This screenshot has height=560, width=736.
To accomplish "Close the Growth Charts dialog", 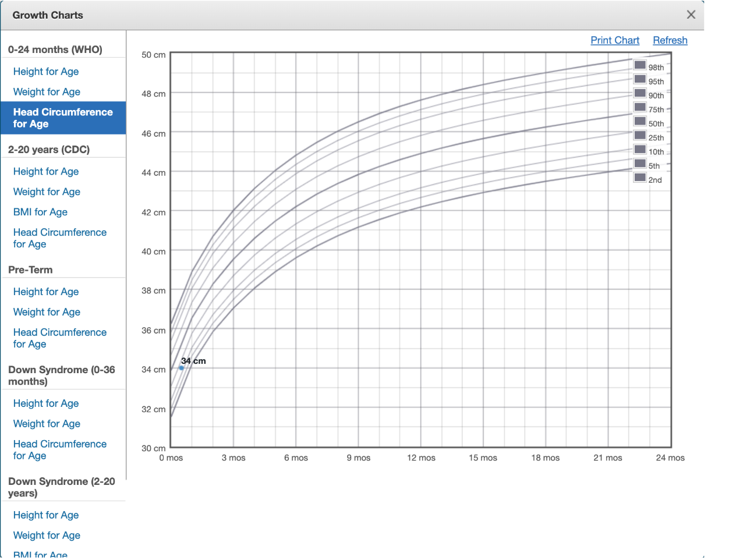I will tap(691, 15).
